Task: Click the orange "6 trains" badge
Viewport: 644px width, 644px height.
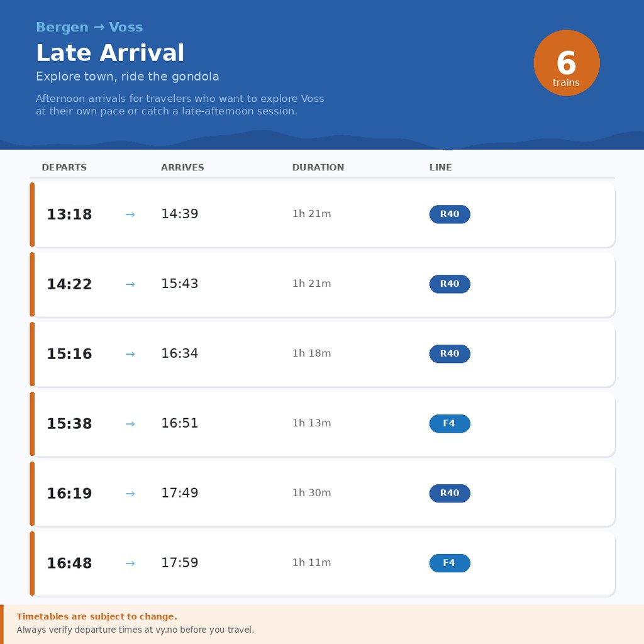Action: click(567, 62)
